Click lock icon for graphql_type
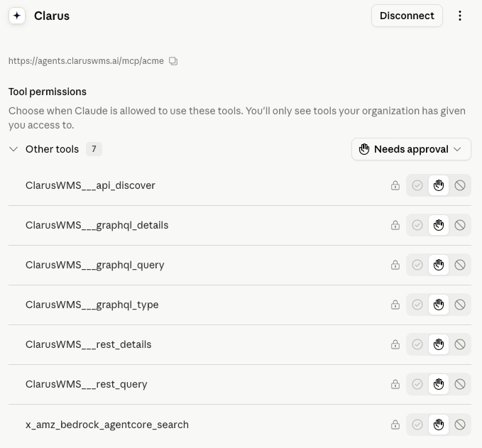The image size is (482, 448). (x=395, y=305)
